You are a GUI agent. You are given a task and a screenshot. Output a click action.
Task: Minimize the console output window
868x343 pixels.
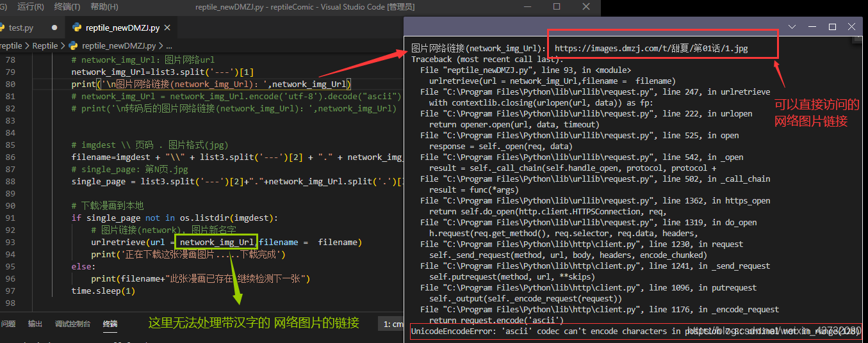[814, 27]
